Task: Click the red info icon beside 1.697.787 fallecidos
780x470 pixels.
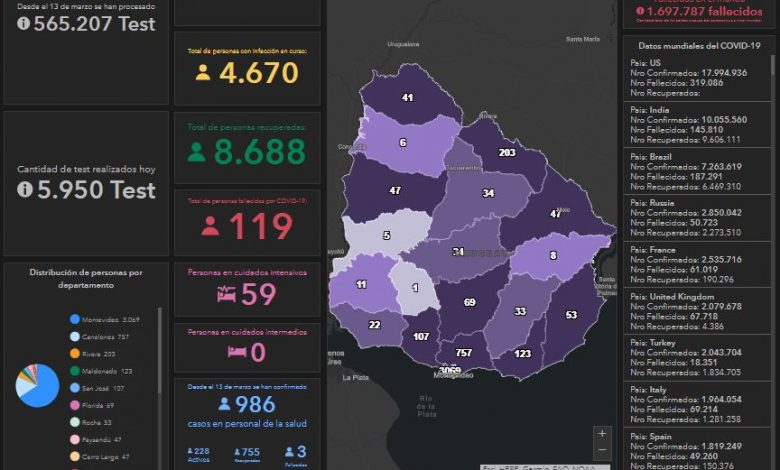Action: click(x=639, y=11)
